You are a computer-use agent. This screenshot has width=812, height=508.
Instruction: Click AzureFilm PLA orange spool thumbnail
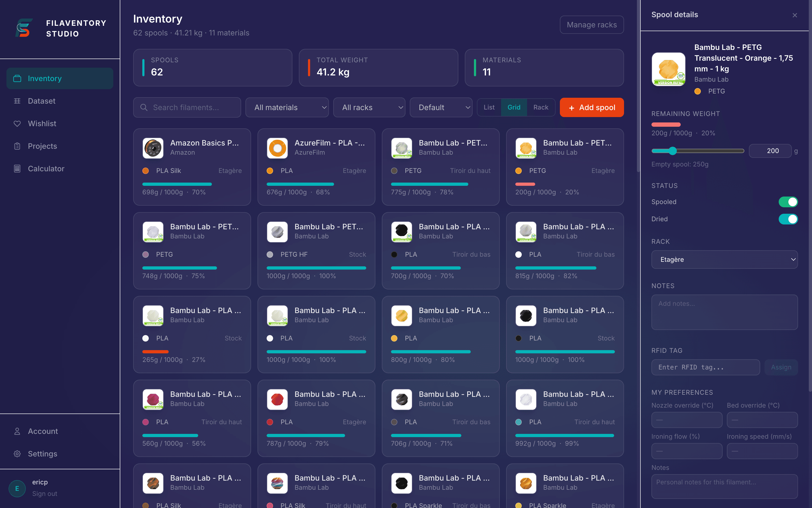point(277,148)
